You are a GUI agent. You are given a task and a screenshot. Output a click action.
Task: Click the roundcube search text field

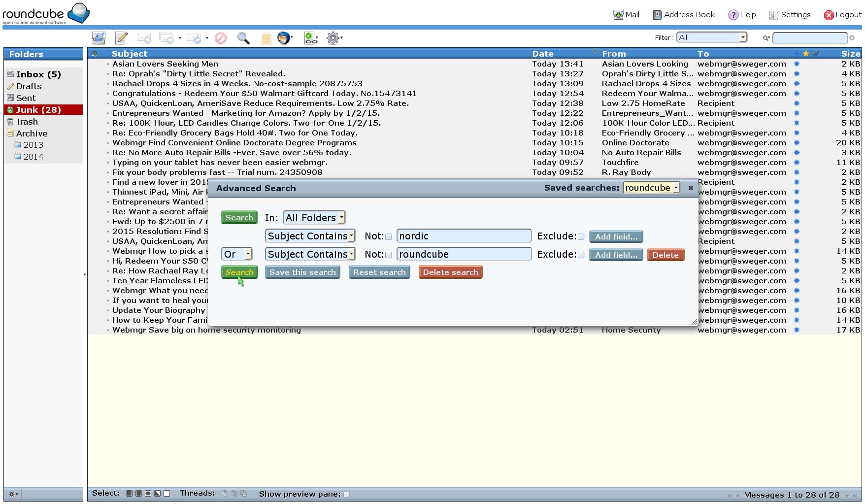(x=464, y=254)
